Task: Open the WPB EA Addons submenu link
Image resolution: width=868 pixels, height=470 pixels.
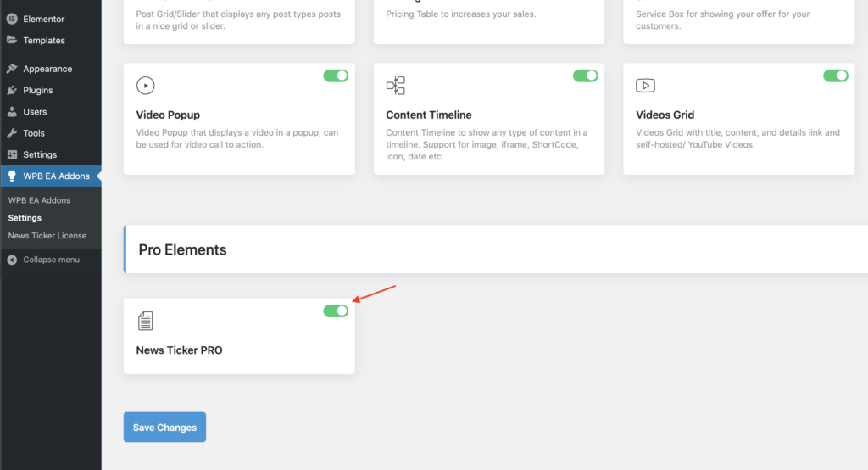Action: 39,200
